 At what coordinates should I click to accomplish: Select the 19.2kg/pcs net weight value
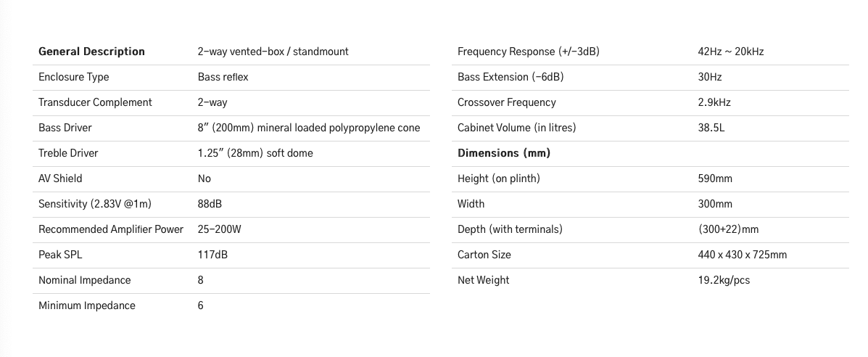click(x=724, y=280)
